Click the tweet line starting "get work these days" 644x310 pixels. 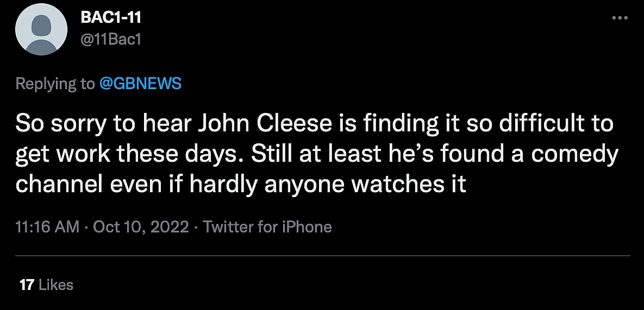317,154
